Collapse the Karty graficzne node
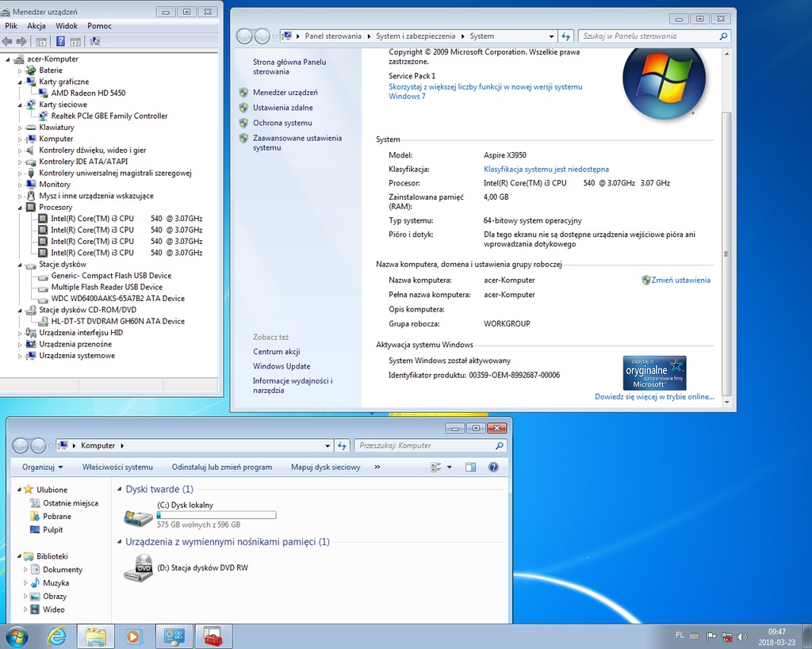 (x=21, y=82)
